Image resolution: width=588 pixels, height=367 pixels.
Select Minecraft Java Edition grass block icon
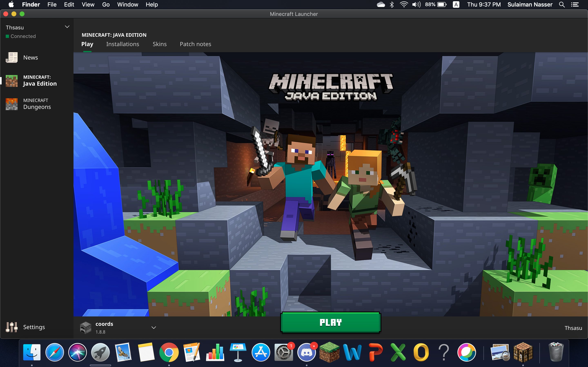(12, 81)
